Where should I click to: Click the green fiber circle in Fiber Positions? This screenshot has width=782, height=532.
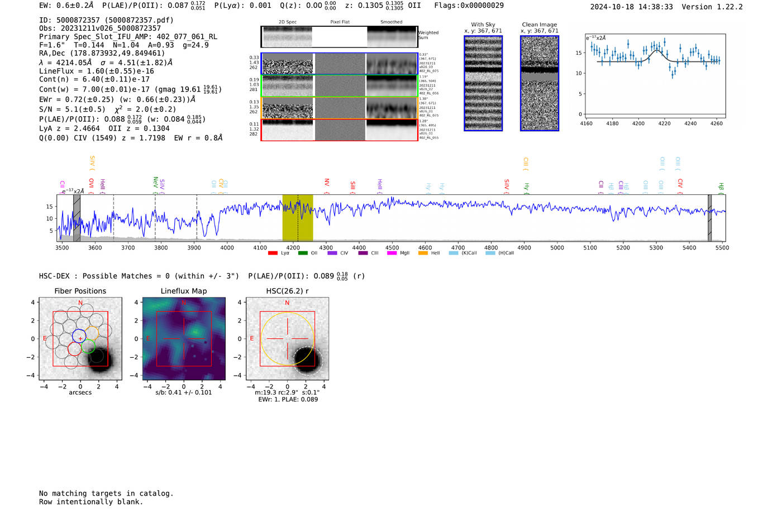click(88, 347)
